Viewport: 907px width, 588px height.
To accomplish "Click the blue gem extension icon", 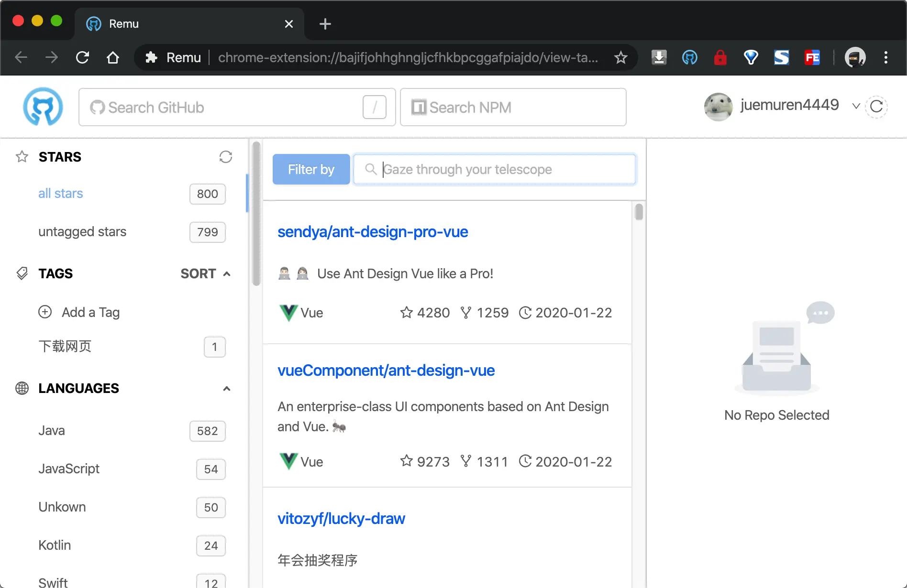I will tap(751, 57).
